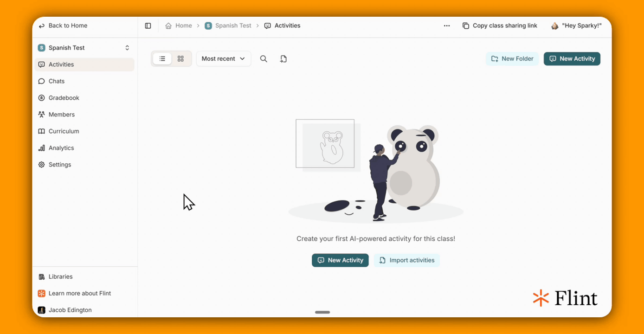The image size is (644, 334).
Task: Open the Analytics sidebar item
Action: pyautogui.click(x=84, y=148)
